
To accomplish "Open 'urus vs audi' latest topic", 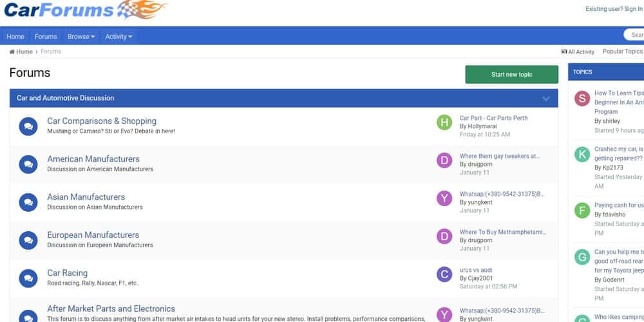I will [x=476, y=270].
